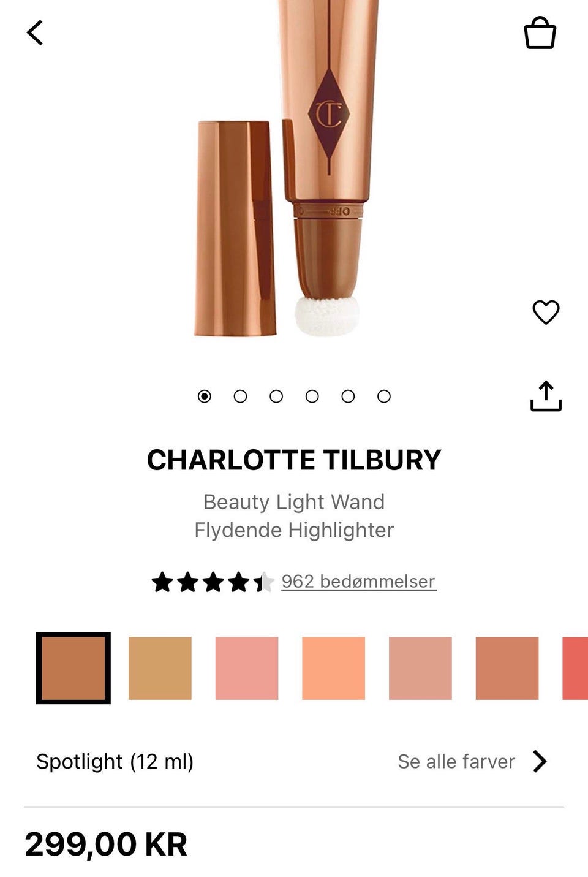
Task: Tap the share upload icon
Action: [546, 396]
